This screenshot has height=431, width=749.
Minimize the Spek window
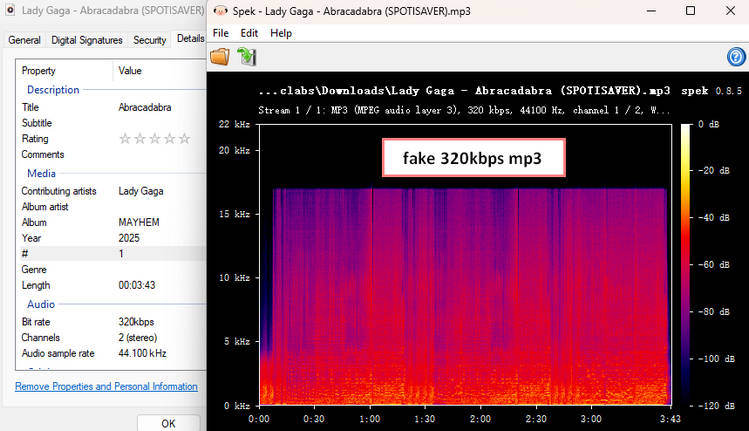pyautogui.click(x=651, y=11)
